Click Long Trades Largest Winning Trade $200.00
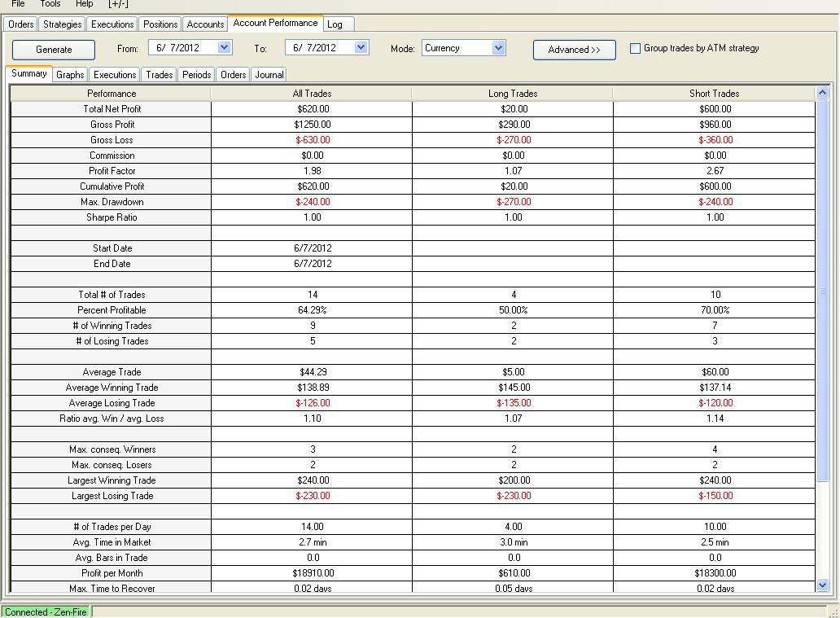This screenshot has height=618, width=840. pos(514,480)
